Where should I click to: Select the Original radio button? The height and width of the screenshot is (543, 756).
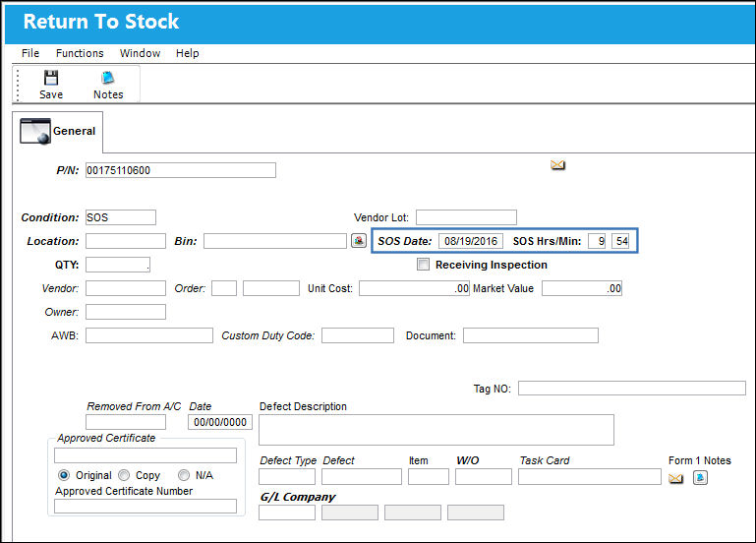click(64, 475)
